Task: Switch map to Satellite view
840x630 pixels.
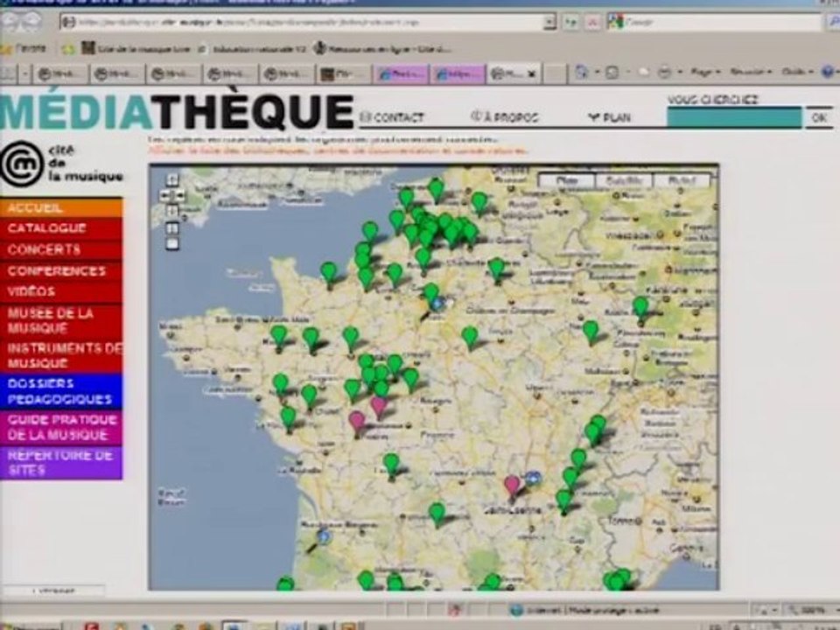Action: pos(624,180)
